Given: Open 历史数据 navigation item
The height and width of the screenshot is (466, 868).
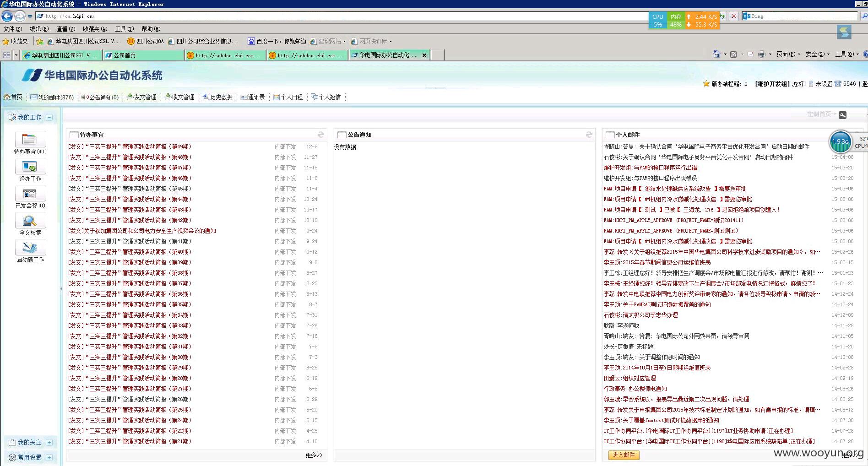Looking at the screenshot, I should coord(218,97).
